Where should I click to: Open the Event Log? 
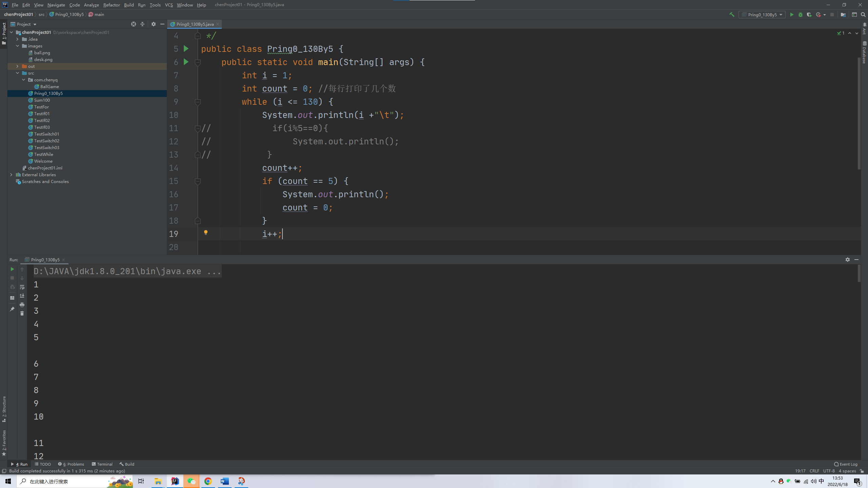[846, 464]
